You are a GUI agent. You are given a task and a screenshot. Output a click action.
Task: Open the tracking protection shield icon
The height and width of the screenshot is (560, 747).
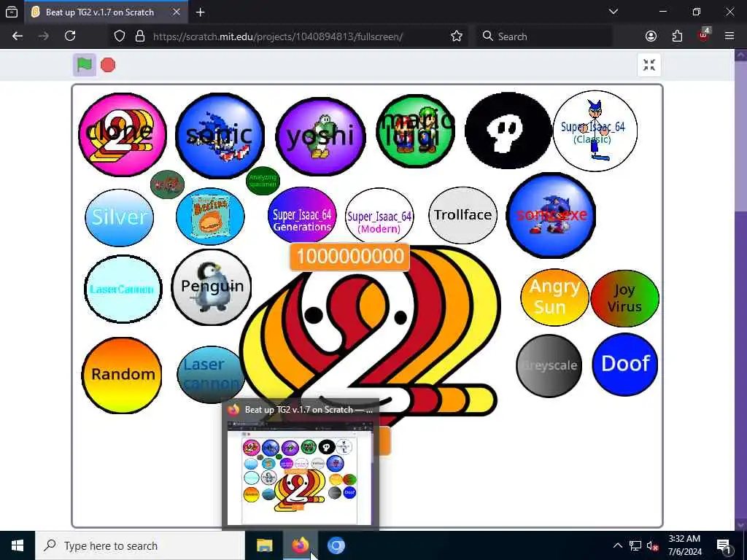[x=120, y=36]
